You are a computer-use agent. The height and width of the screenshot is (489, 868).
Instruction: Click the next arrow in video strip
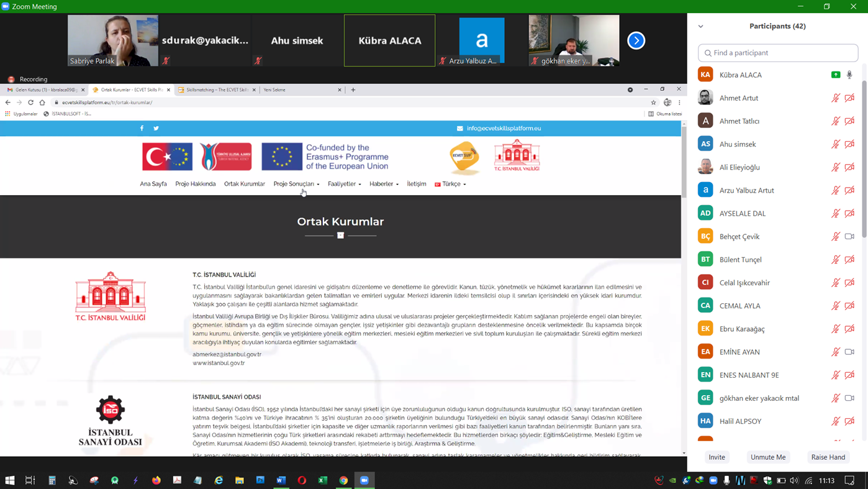636,40
